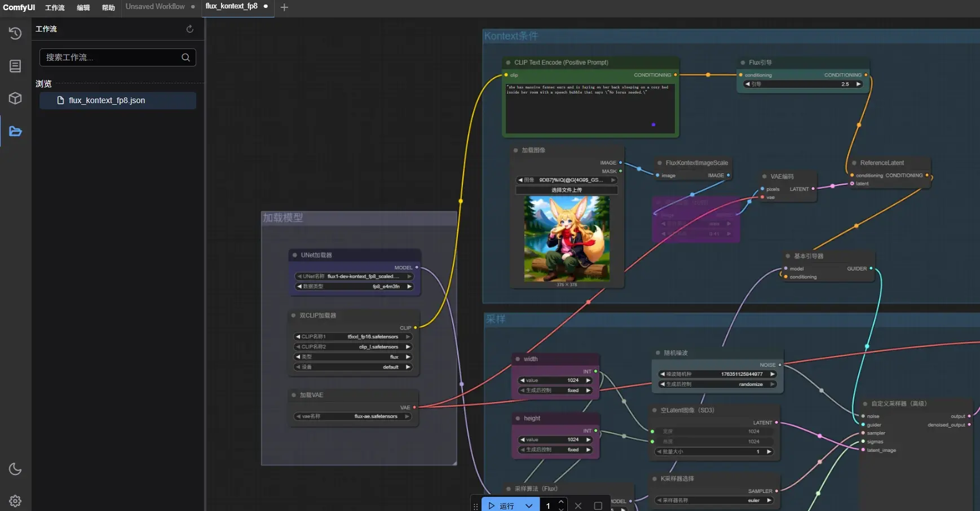Add a new workflow tab with plus
This screenshot has width=980, height=511.
pyautogui.click(x=284, y=7)
